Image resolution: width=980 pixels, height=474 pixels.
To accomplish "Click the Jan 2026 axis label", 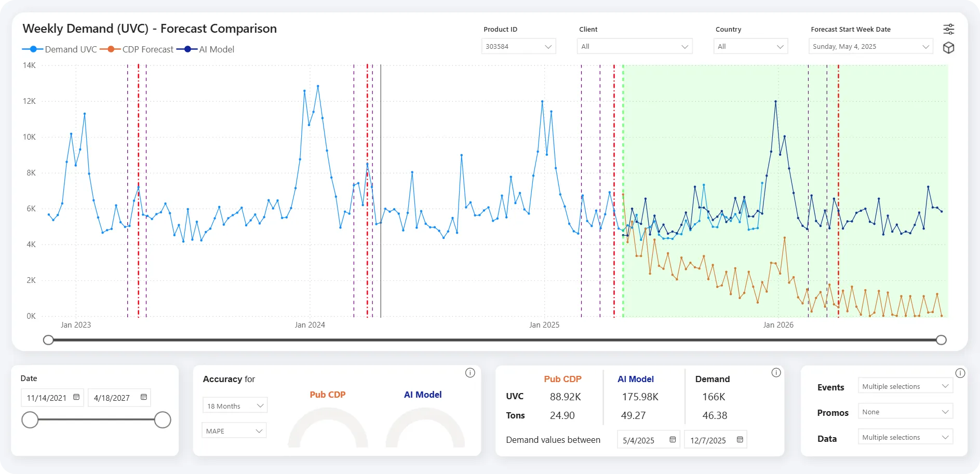I will (x=778, y=325).
